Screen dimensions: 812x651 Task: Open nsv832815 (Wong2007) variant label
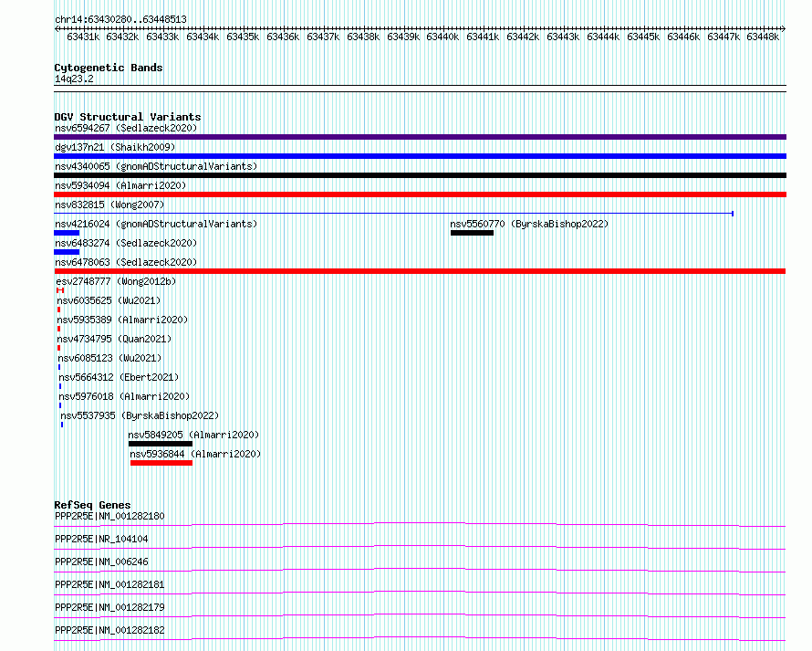[109, 205]
